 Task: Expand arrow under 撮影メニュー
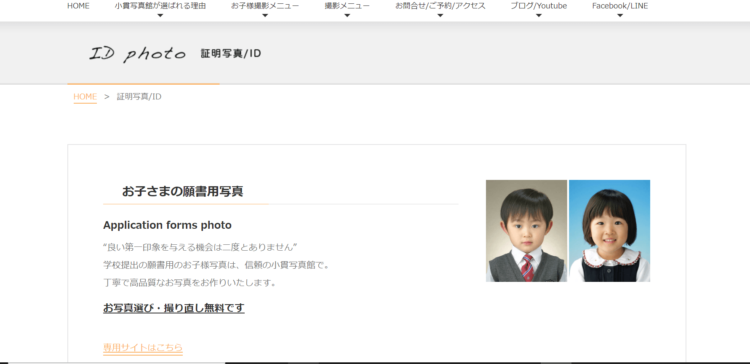point(347,15)
